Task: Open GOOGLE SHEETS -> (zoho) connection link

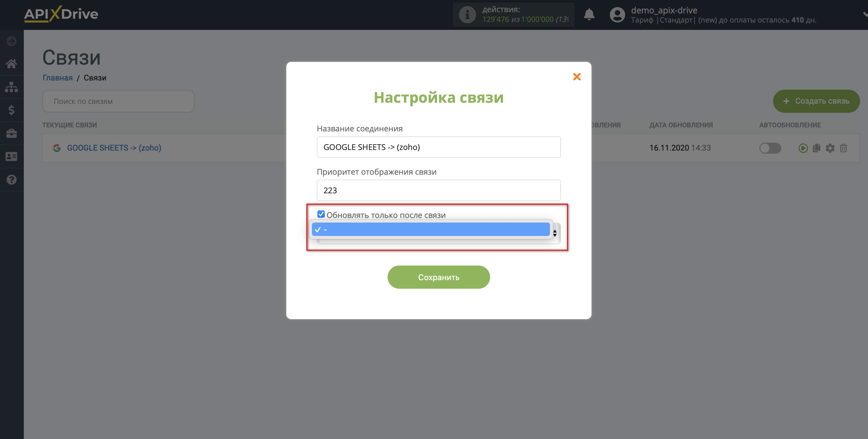Action: (114, 148)
